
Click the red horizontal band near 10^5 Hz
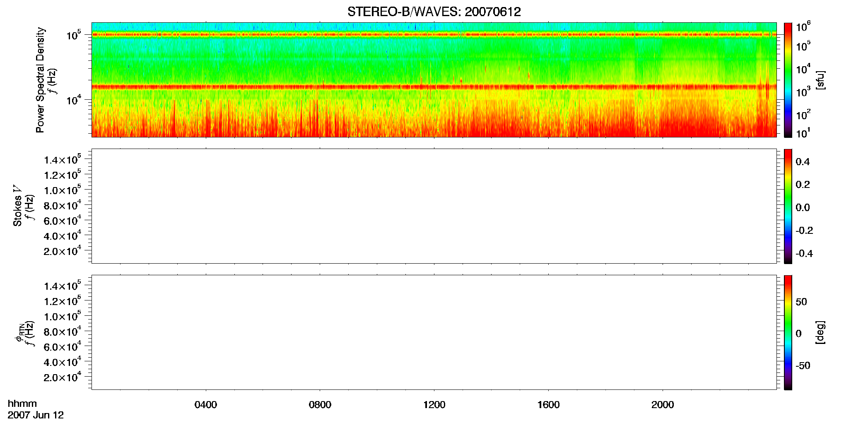(434, 35)
